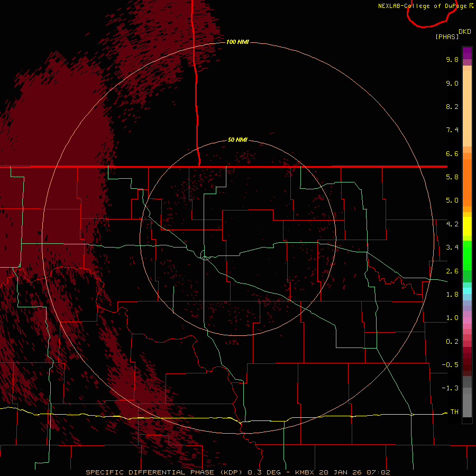The width and height of the screenshot is (476, 476).
Task: Click the 50 NMI range ring label
Action: coord(237,140)
